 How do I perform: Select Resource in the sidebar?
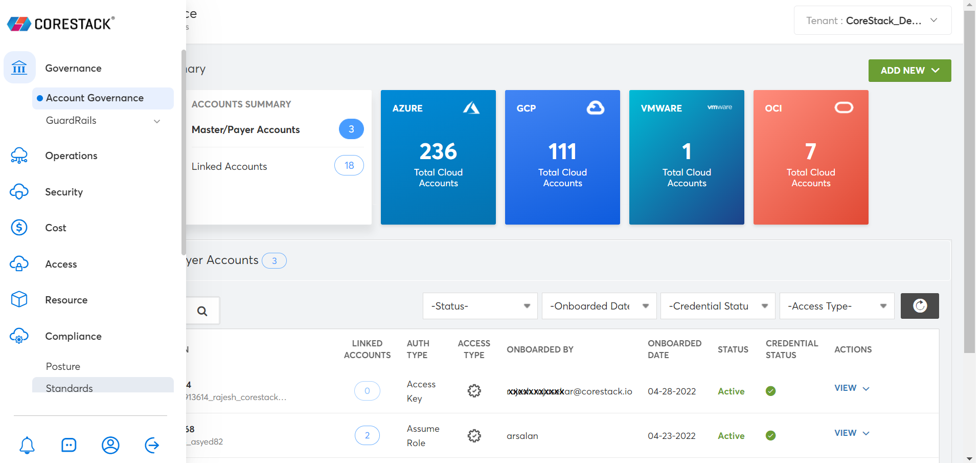[66, 300]
